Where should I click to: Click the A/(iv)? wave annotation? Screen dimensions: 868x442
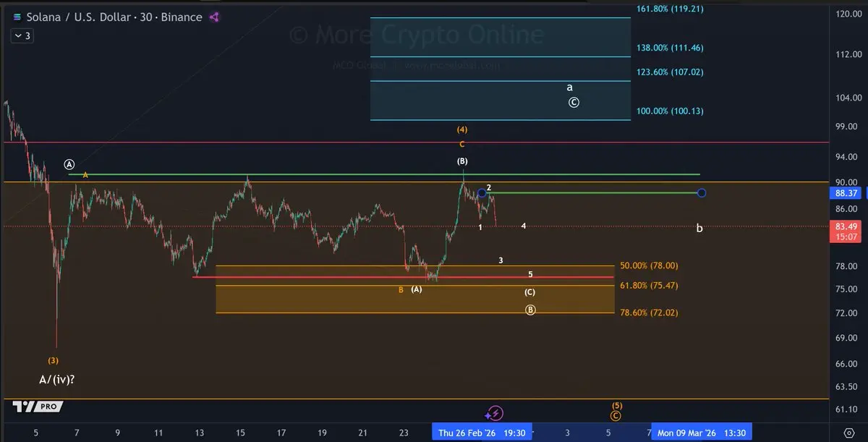pyautogui.click(x=59, y=379)
